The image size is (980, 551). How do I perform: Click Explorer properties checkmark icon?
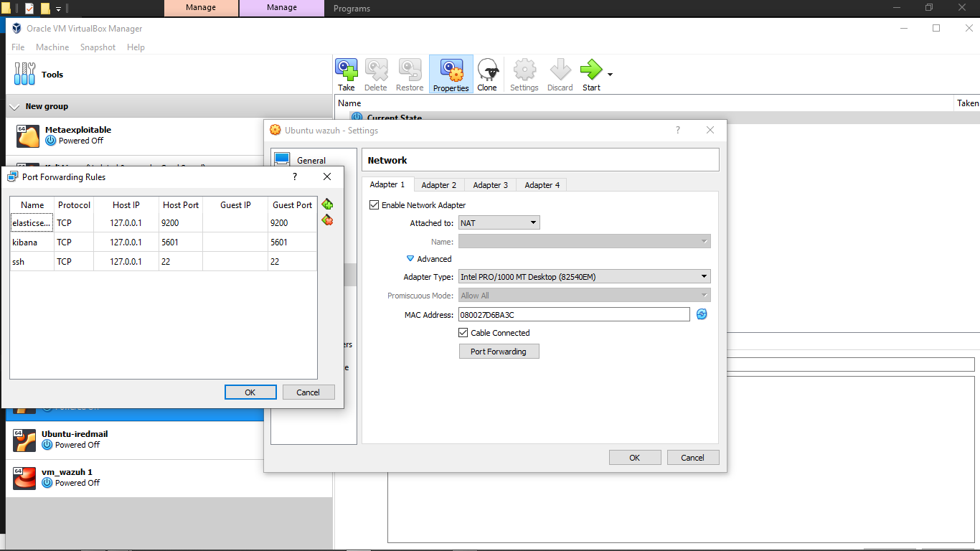point(29,9)
